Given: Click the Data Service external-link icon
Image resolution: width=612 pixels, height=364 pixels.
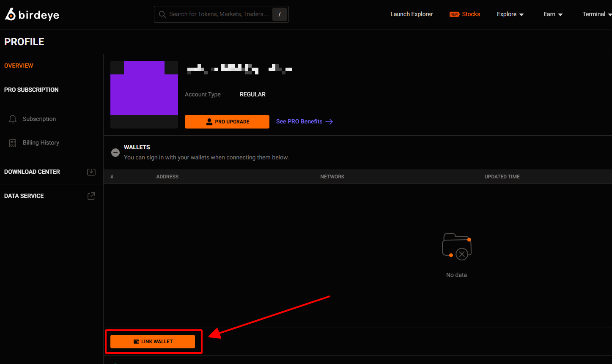Looking at the screenshot, I should coord(91,196).
